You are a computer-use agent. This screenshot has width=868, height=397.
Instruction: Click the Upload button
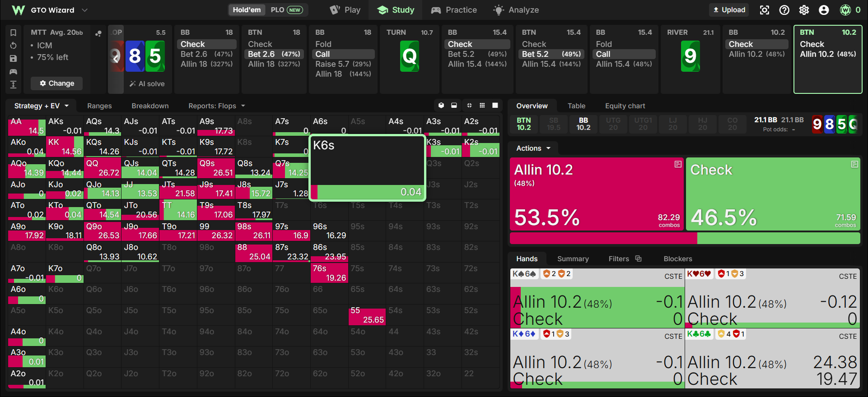729,10
